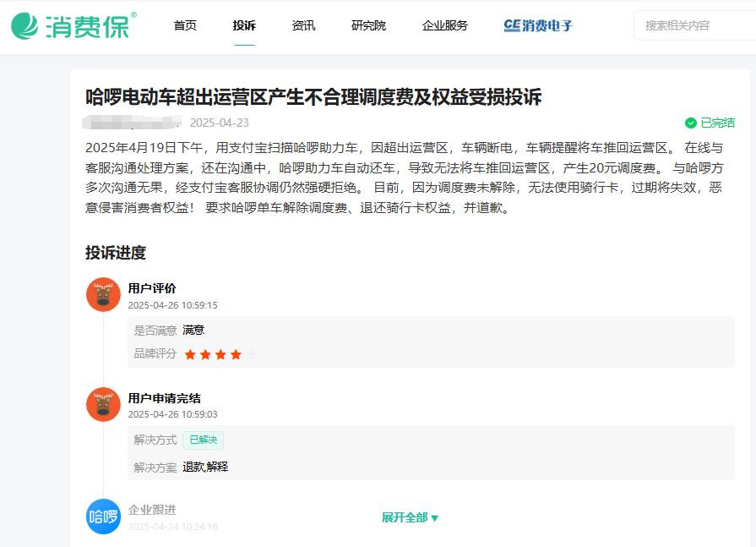This screenshot has height=547, width=756.
Task: Click the 投诉进度 section heading
Action: pos(116,253)
